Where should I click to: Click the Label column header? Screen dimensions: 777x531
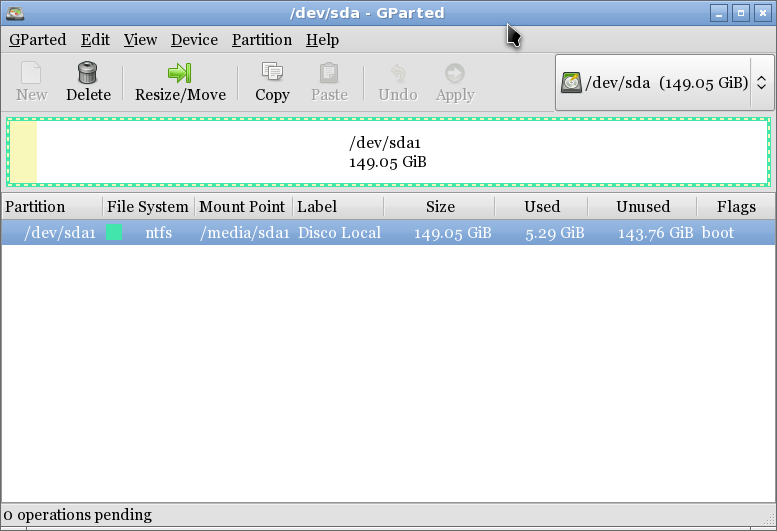coord(338,207)
